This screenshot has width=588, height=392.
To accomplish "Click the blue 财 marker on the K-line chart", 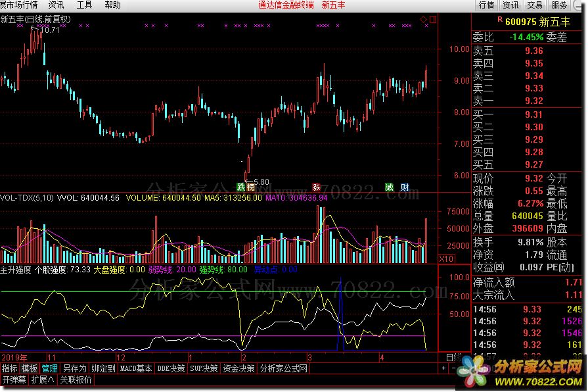I will pyautogui.click(x=405, y=187).
